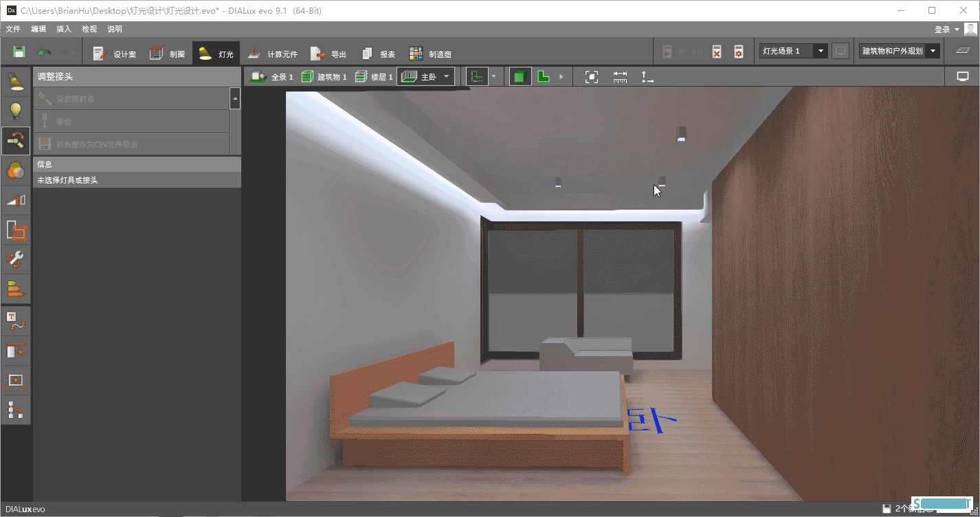Click the green undo arrow
The height and width of the screenshot is (517, 980).
(44, 52)
